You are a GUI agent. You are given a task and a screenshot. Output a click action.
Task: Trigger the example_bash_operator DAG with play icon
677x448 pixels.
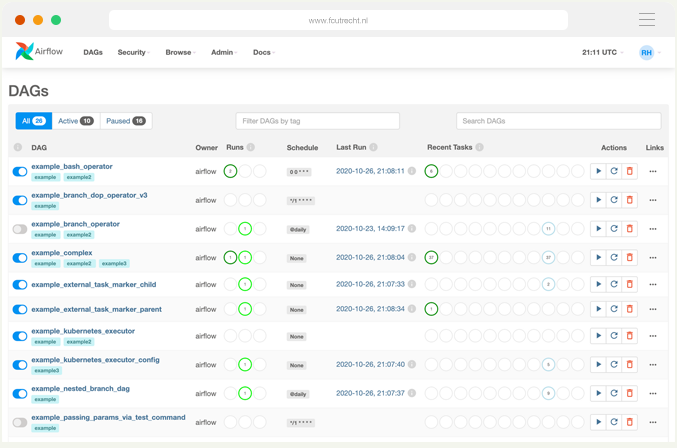[x=598, y=171]
